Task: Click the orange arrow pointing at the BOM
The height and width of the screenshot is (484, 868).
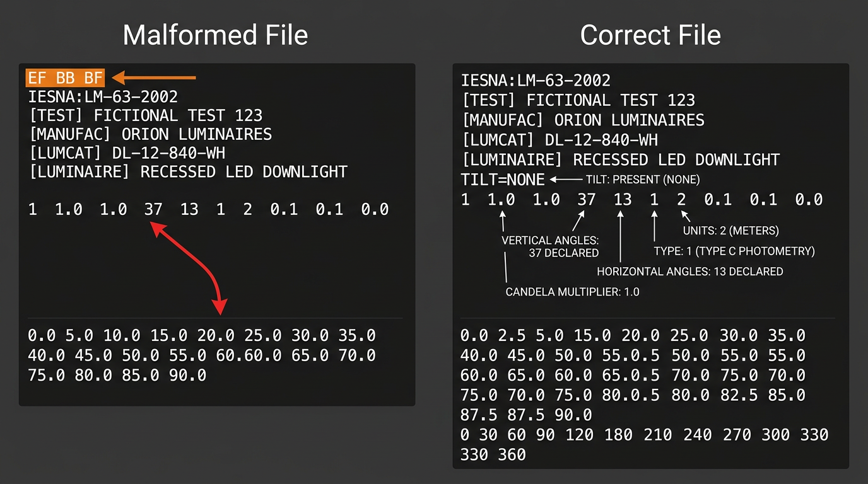Action: [155, 78]
